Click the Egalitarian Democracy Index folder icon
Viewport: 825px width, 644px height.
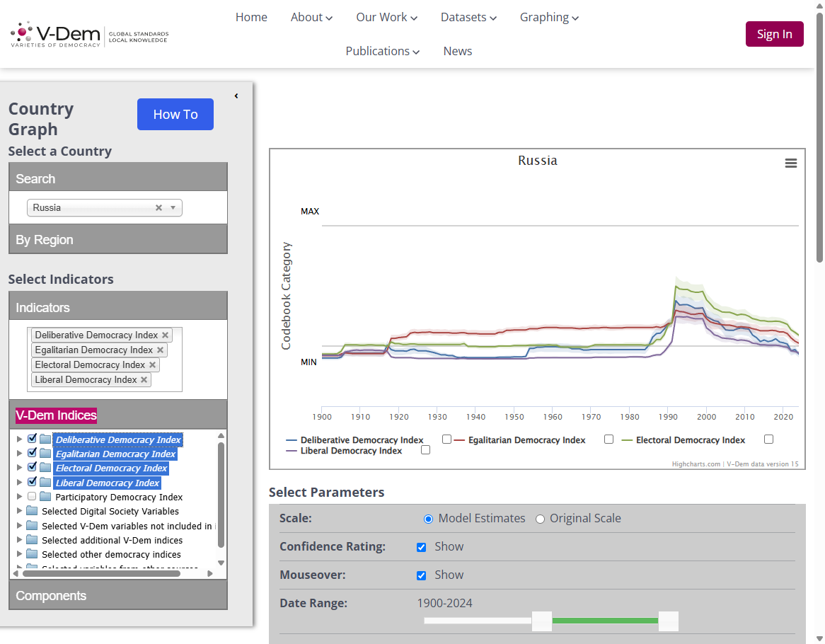46,453
